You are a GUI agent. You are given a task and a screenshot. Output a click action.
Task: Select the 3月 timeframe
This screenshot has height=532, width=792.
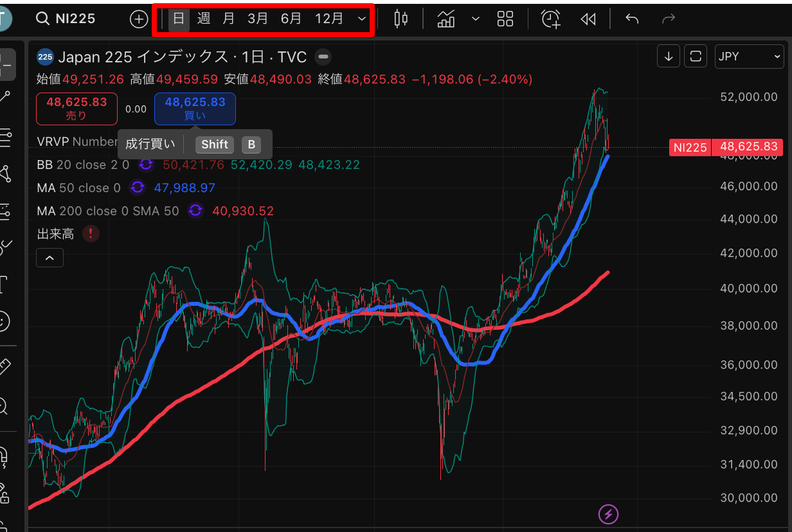[258, 19]
